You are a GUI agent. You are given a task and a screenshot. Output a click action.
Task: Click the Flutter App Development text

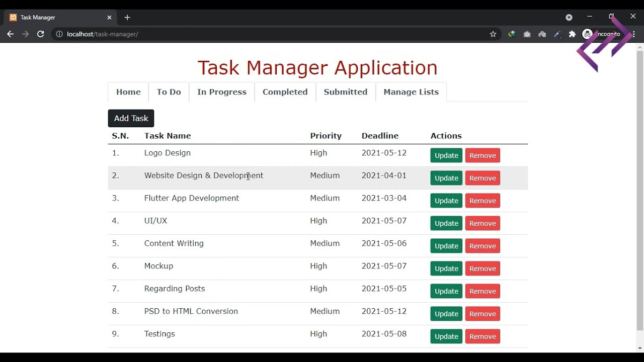pyautogui.click(x=192, y=198)
